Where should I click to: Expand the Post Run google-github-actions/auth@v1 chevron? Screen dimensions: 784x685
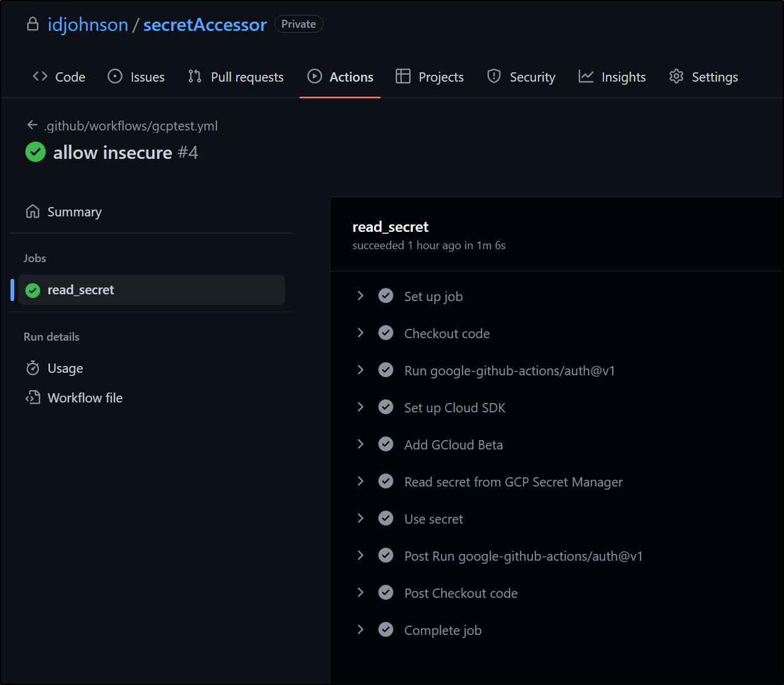[x=360, y=555]
